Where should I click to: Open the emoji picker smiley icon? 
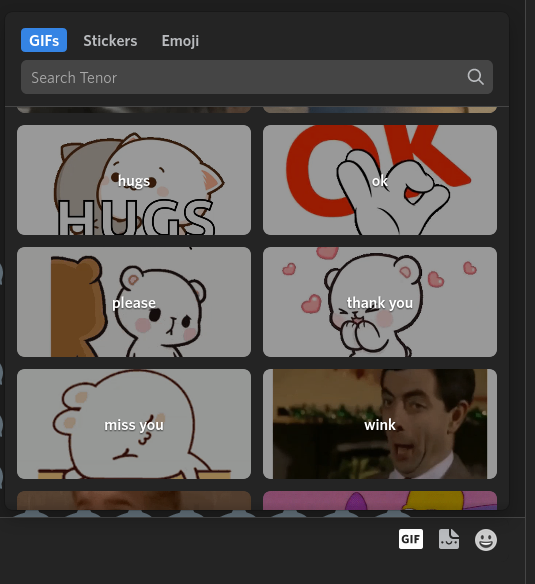point(486,540)
